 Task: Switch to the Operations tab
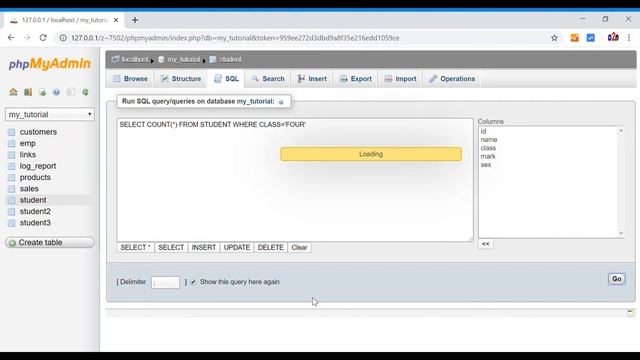452,79
